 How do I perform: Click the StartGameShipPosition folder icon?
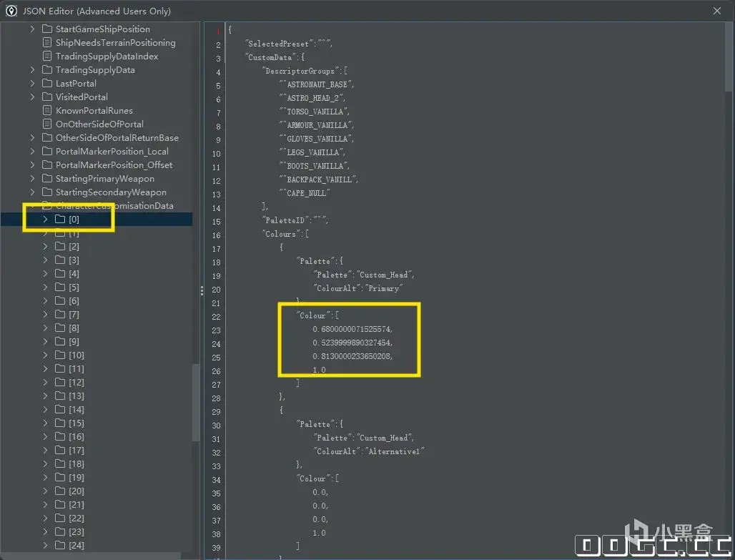point(47,29)
